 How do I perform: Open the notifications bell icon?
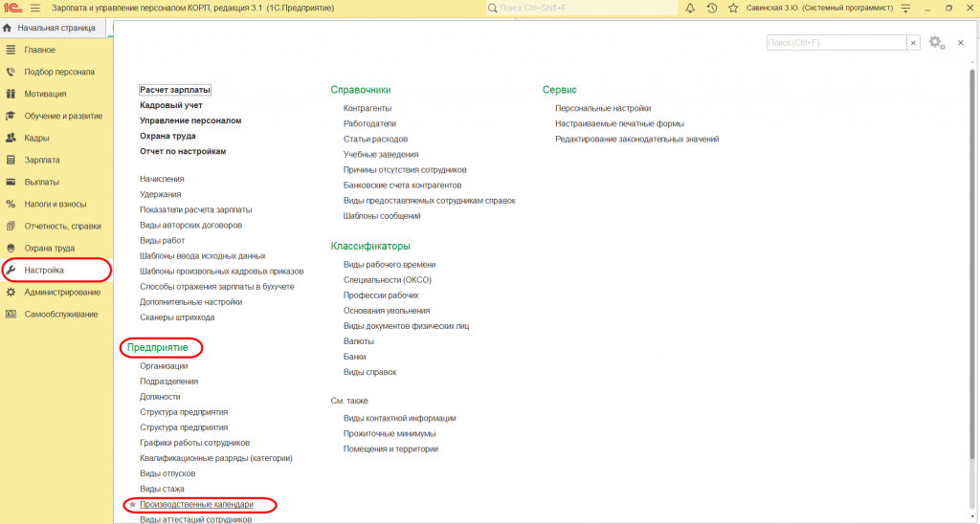(690, 8)
